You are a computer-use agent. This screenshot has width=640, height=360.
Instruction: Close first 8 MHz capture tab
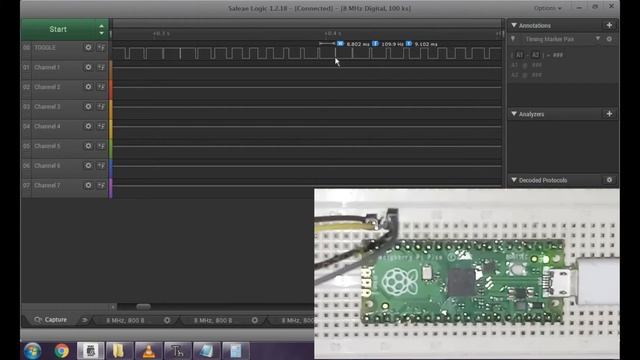tap(167, 320)
